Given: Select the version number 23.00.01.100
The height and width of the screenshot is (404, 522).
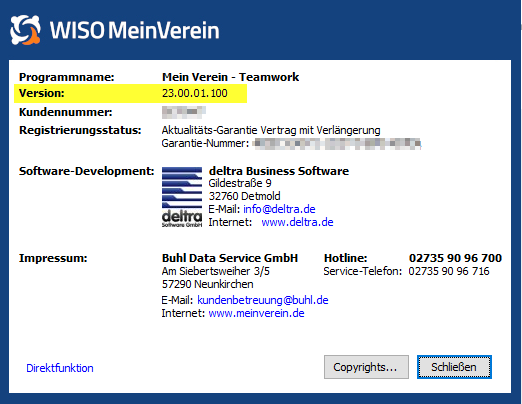Looking at the screenshot, I should (195, 93).
